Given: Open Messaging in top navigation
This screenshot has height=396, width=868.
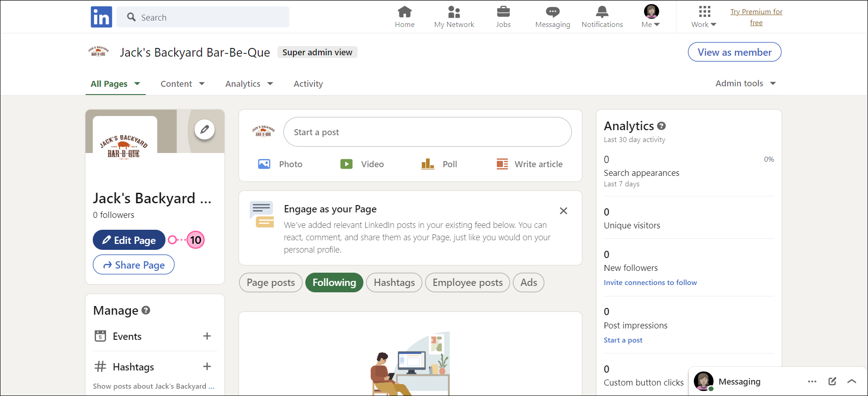Looking at the screenshot, I should click(553, 17).
